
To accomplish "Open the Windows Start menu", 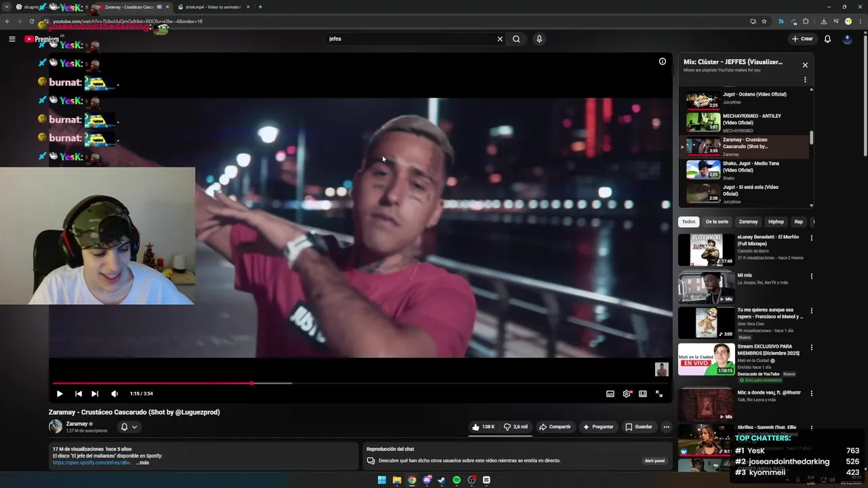I will 382,480.
